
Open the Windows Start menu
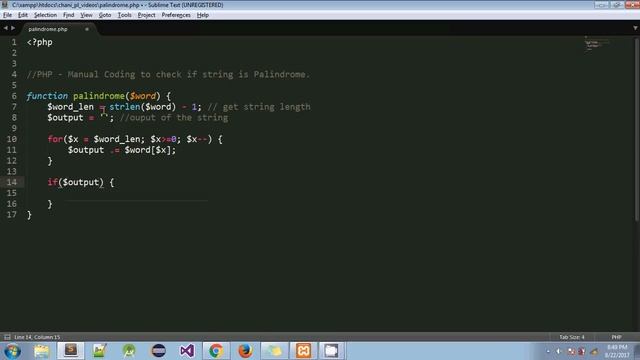tap(13, 351)
